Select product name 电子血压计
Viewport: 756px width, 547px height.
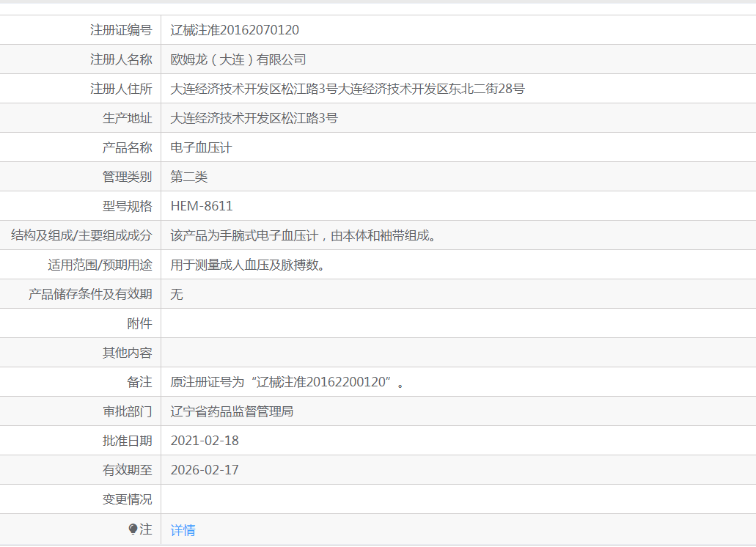[201, 147]
